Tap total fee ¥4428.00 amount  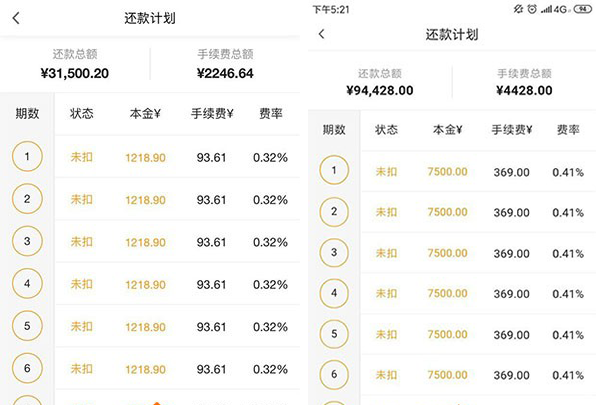[x=524, y=90]
